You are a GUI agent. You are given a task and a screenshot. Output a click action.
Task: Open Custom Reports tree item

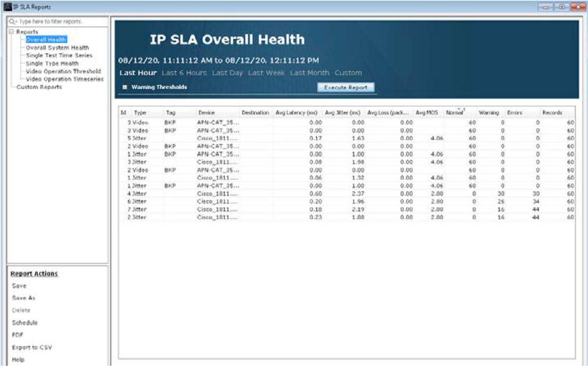[39, 87]
